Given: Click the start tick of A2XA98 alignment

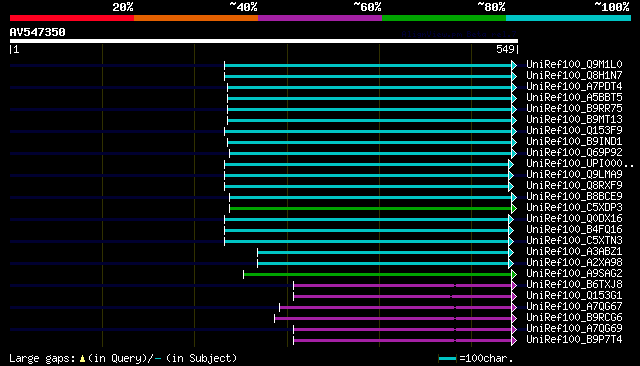Looking at the screenshot, I should point(258,264).
